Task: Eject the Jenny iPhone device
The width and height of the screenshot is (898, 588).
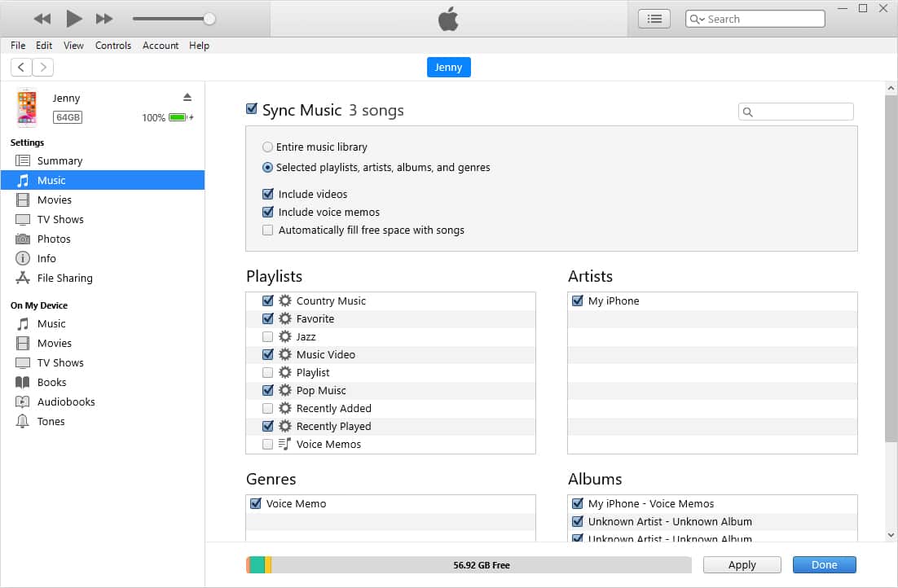Action: coord(187,97)
